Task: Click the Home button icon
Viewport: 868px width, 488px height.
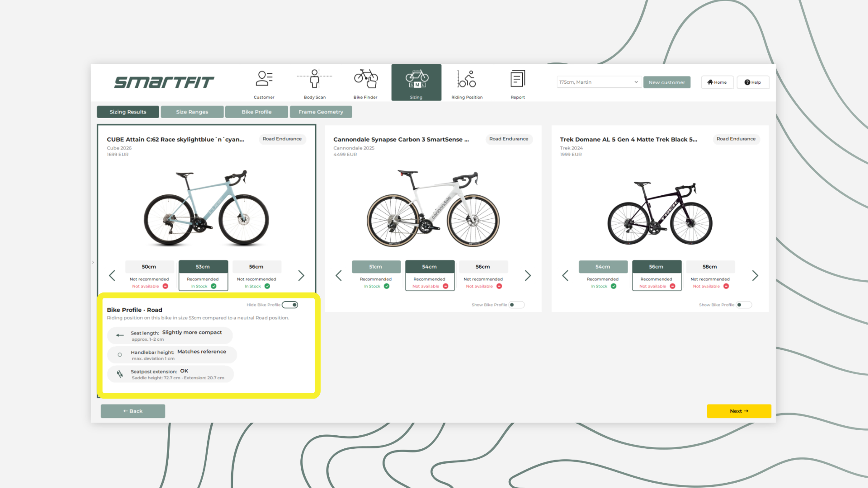Action: tap(710, 82)
